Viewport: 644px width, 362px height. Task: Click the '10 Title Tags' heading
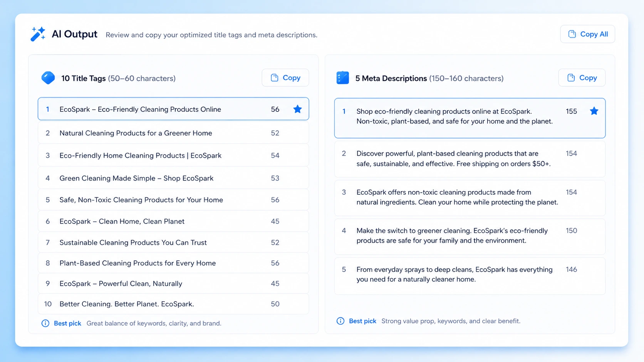83,78
